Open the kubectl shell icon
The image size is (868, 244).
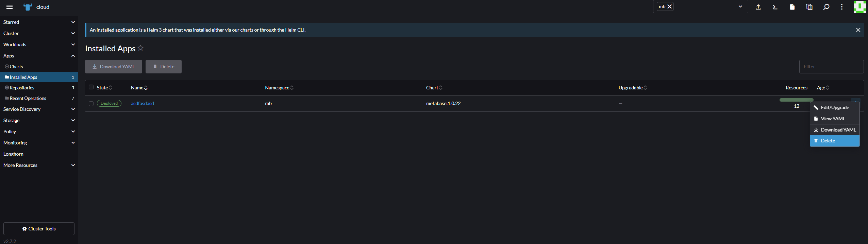(775, 7)
